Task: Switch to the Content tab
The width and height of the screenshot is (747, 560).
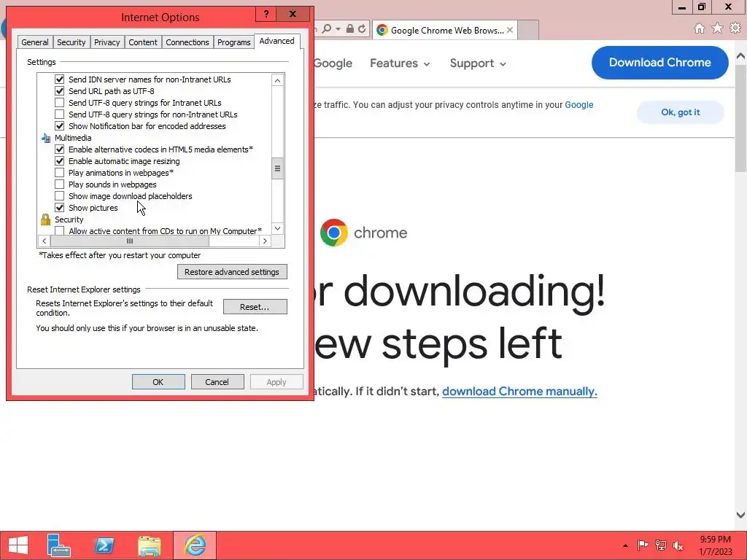Action: tap(142, 42)
